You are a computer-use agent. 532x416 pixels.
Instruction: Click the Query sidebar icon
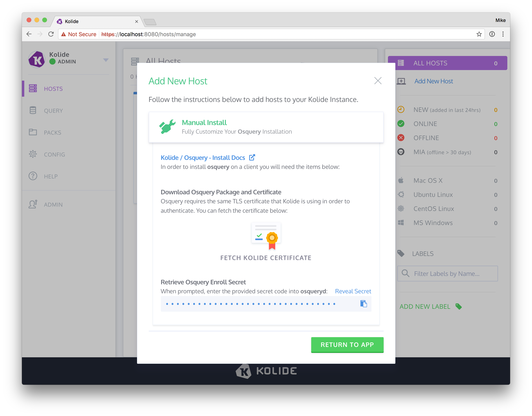pos(33,111)
